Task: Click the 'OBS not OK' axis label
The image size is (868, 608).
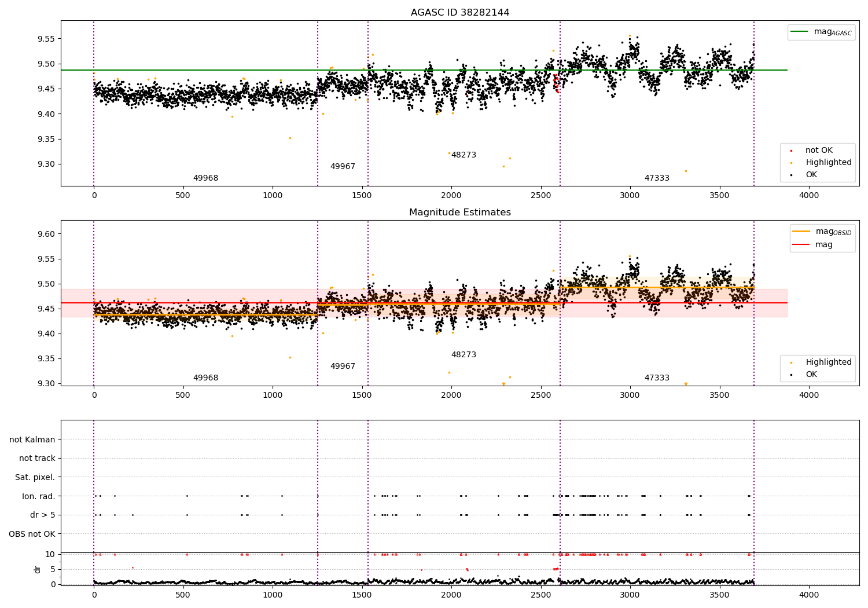Action: 32,534
